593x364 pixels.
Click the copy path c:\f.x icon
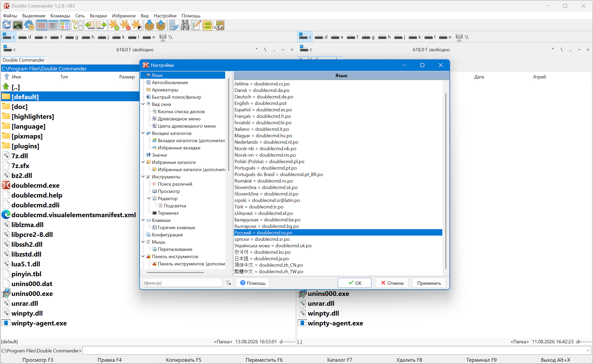point(219,25)
